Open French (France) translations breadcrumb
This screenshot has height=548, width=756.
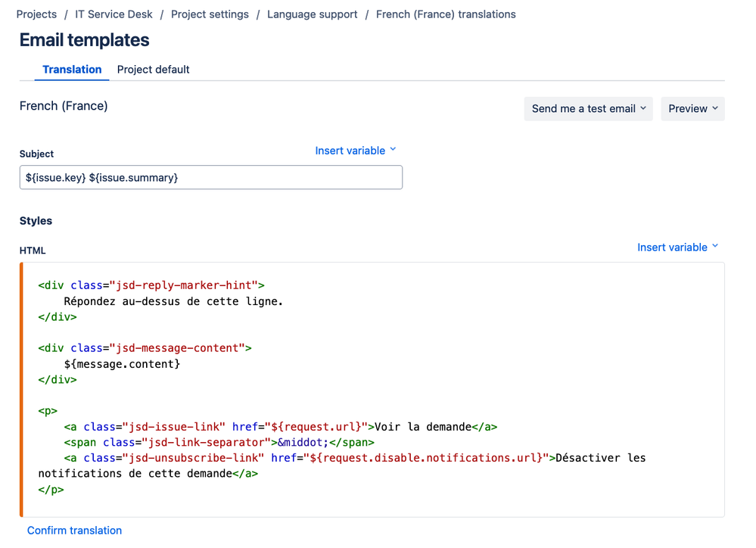click(446, 14)
